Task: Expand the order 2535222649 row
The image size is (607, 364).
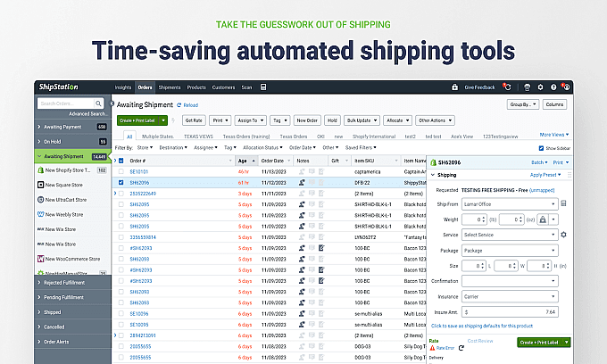Action: pyautogui.click(x=115, y=193)
